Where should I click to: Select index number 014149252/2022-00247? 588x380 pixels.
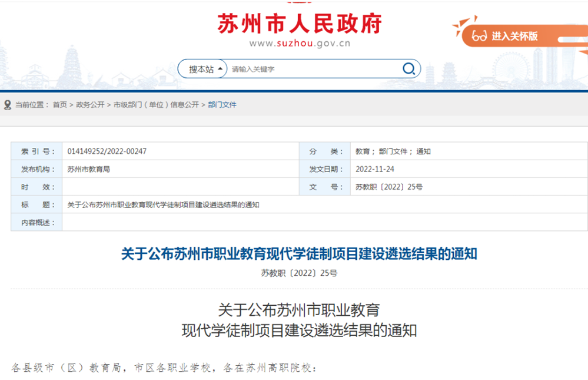(x=107, y=151)
